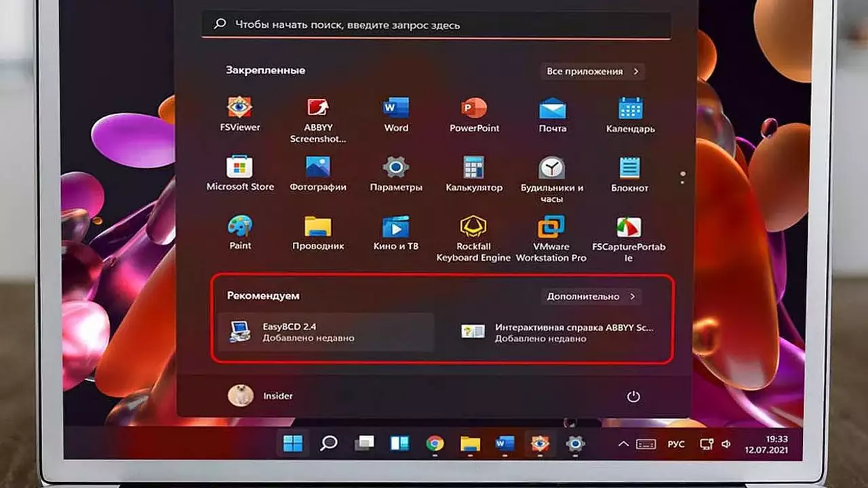Open Параметры from the pinned apps grid
Viewport: 868px width, 488px height.
coord(396,174)
